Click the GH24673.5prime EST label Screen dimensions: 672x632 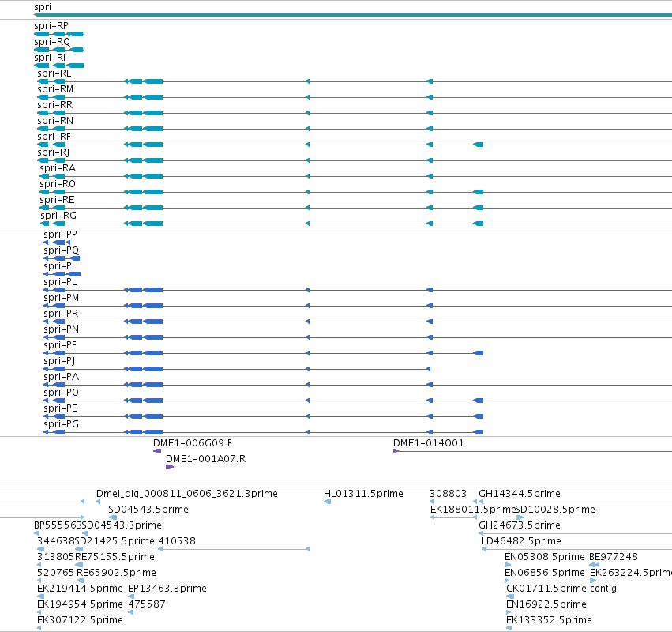pyautogui.click(x=520, y=525)
